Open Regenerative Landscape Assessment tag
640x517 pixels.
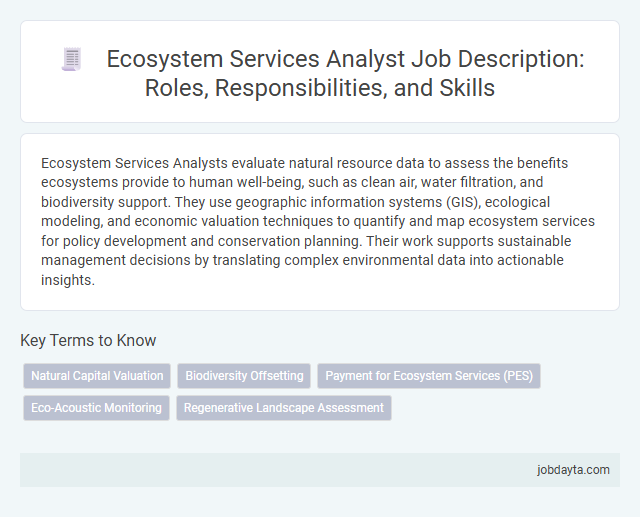click(x=284, y=408)
